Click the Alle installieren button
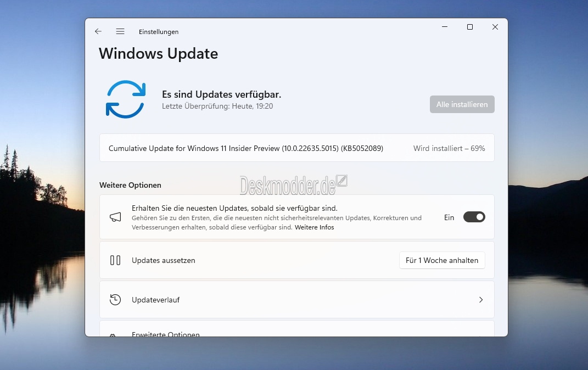The image size is (588, 370). (x=462, y=104)
